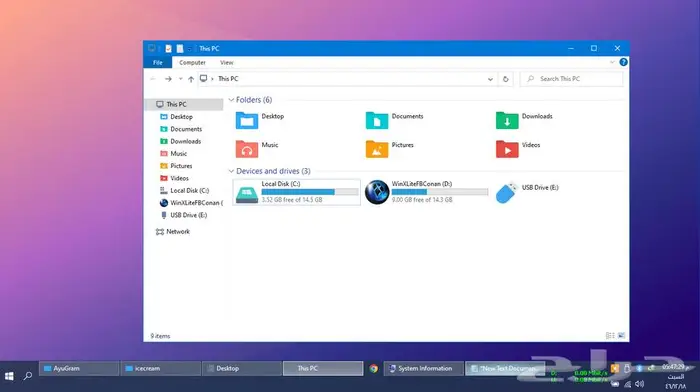
Task: Collapse the Folders (6) group
Action: click(x=231, y=100)
